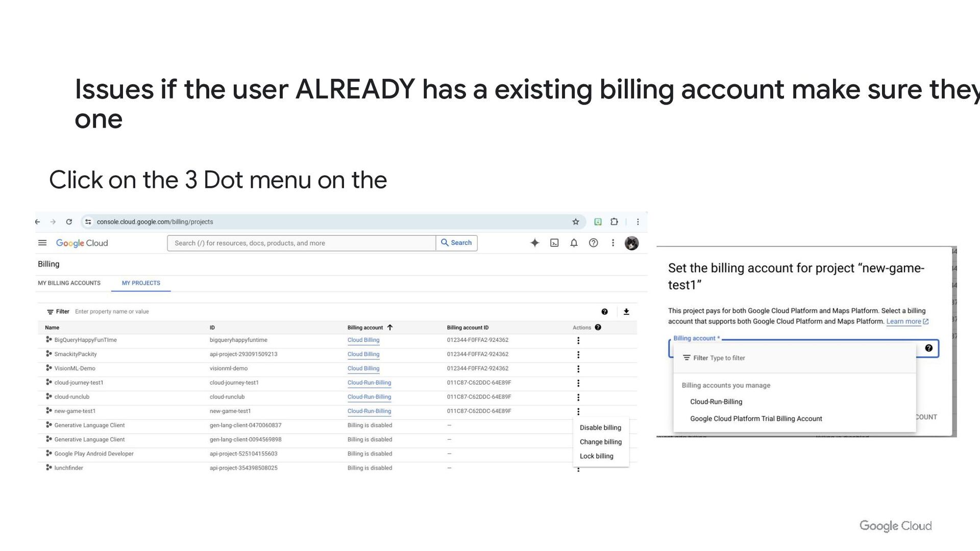
Task: Open the Google Cloud navigation hamburger menu
Action: [x=42, y=243]
